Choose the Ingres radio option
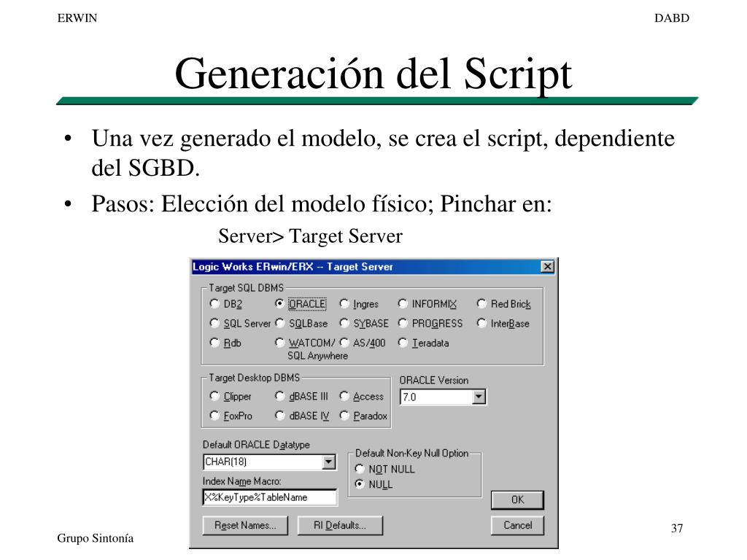Viewport: 747px width, 560px height. pyautogui.click(x=344, y=304)
